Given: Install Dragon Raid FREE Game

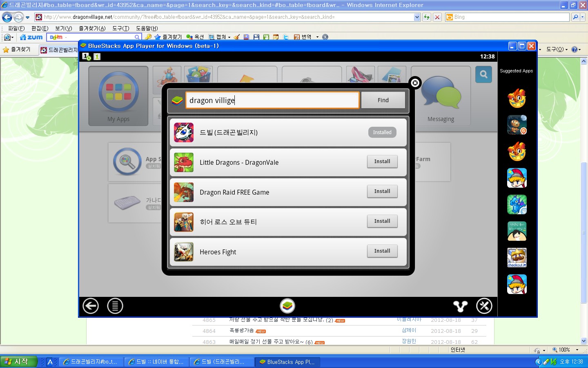Looking at the screenshot, I should (382, 191).
